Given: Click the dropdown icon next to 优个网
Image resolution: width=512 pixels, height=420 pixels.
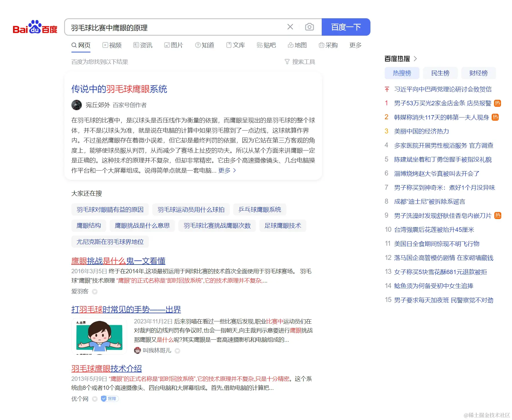Looking at the screenshot, I should click(x=95, y=399).
